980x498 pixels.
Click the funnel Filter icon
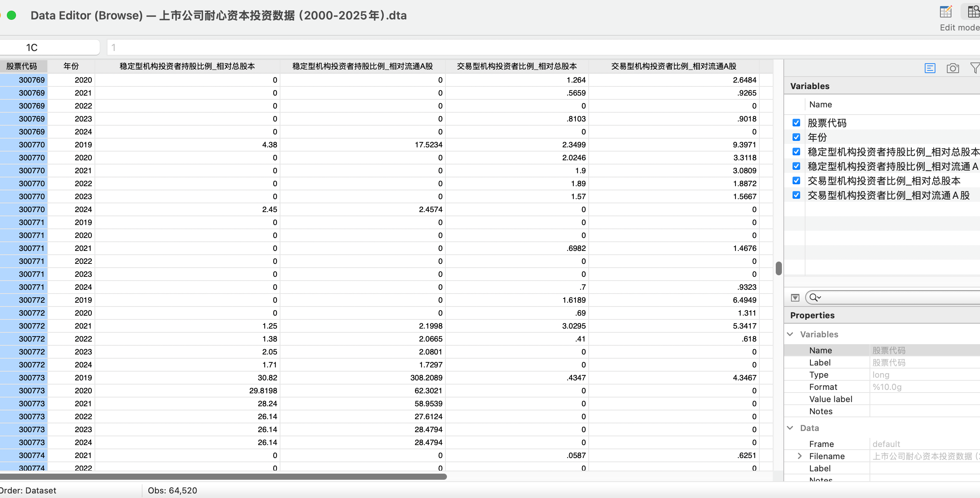[974, 68]
